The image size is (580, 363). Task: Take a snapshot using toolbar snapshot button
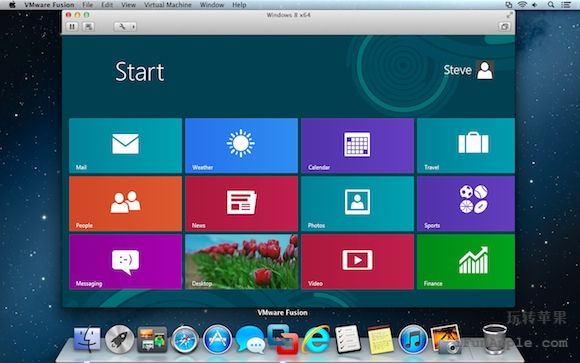[88, 27]
